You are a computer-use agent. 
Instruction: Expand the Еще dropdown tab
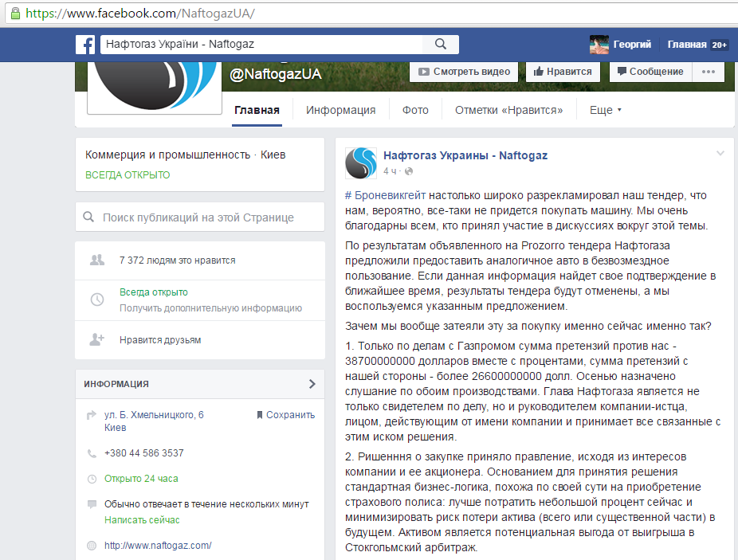pos(605,110)
